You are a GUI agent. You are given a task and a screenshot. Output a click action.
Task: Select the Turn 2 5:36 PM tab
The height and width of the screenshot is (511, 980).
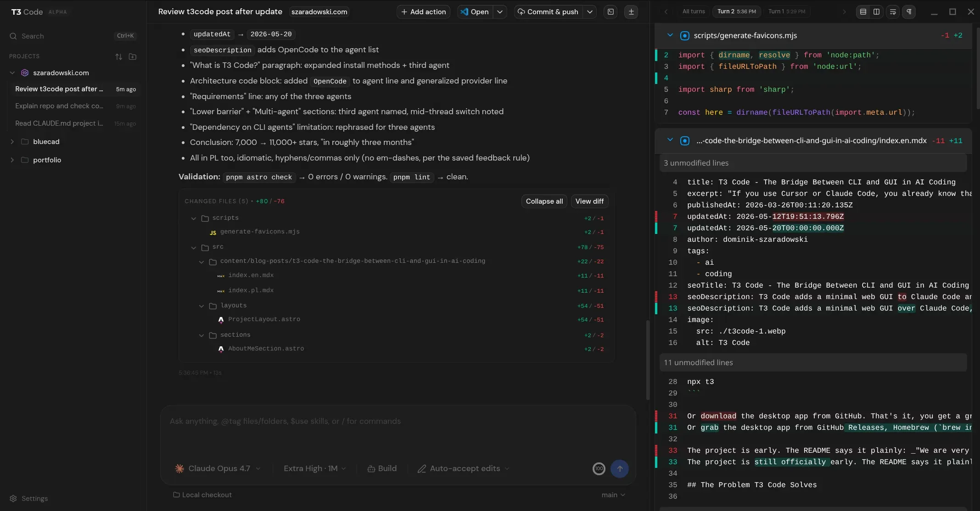click(736, 11)
